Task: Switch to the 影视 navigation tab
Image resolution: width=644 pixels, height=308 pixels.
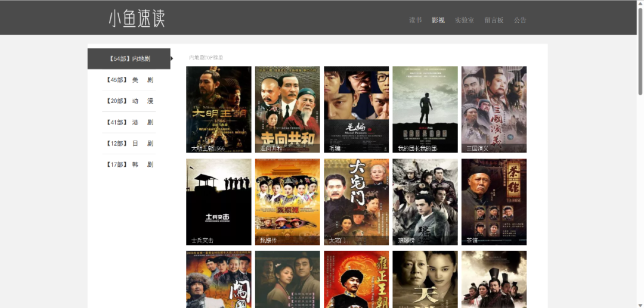Action: [438, 20]
